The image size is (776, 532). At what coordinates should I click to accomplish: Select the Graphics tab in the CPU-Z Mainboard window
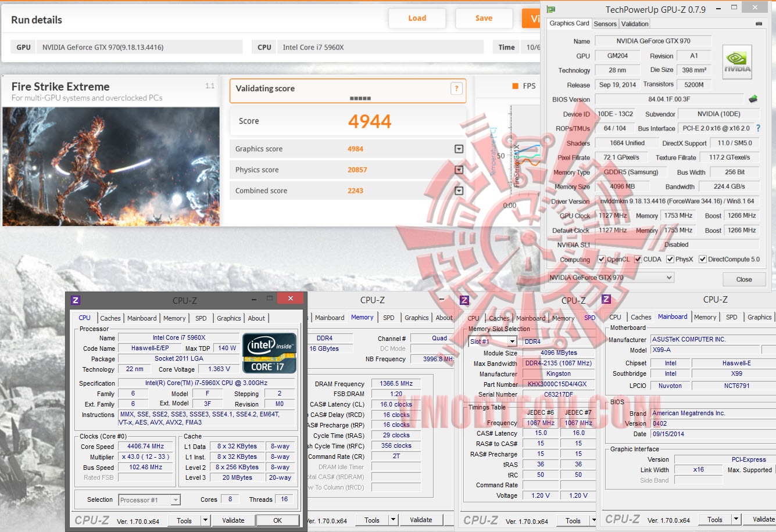[x=760, y=317]
